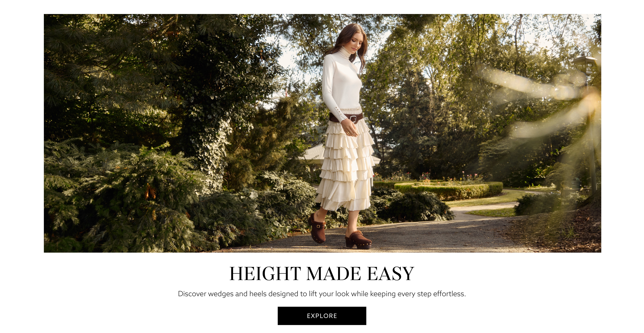Click the model's brown clog on the front foot
This screenshot has width=644, height=333.
click(358, 240)
